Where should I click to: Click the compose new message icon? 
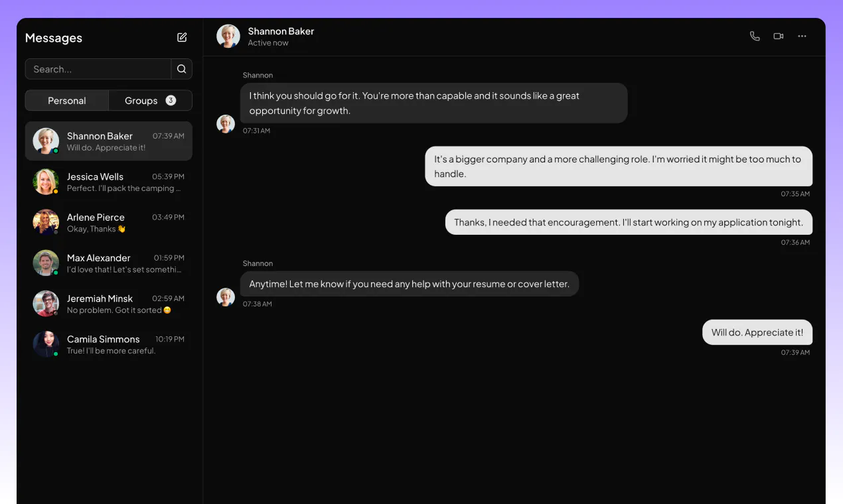pyautogui.click(x=182, y=38)
